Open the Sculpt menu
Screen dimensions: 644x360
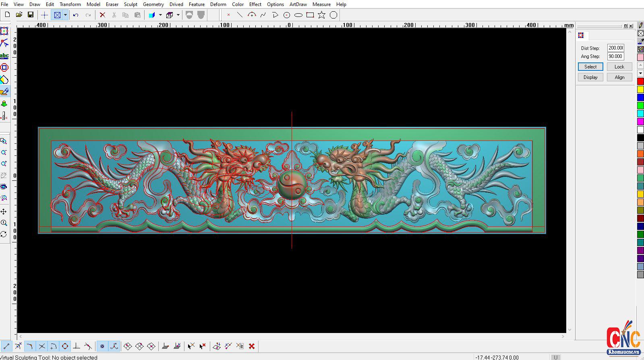(130, 4)
